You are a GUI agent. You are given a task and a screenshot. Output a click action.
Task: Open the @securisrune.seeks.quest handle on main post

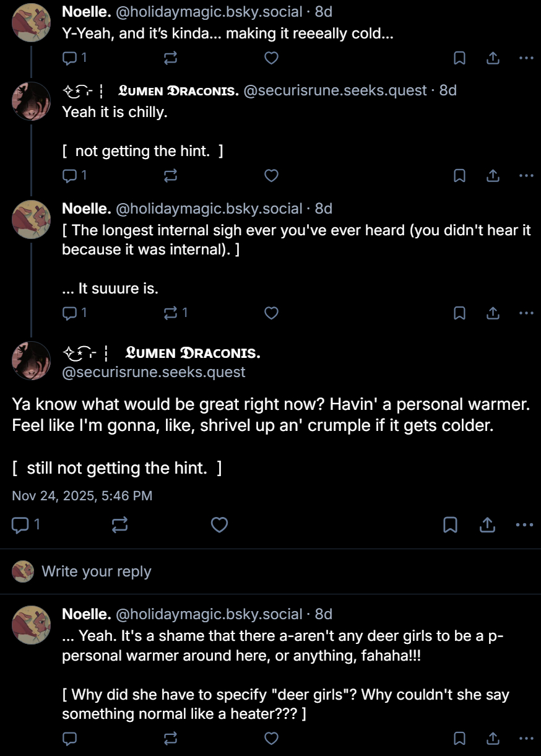click(154, 372)
